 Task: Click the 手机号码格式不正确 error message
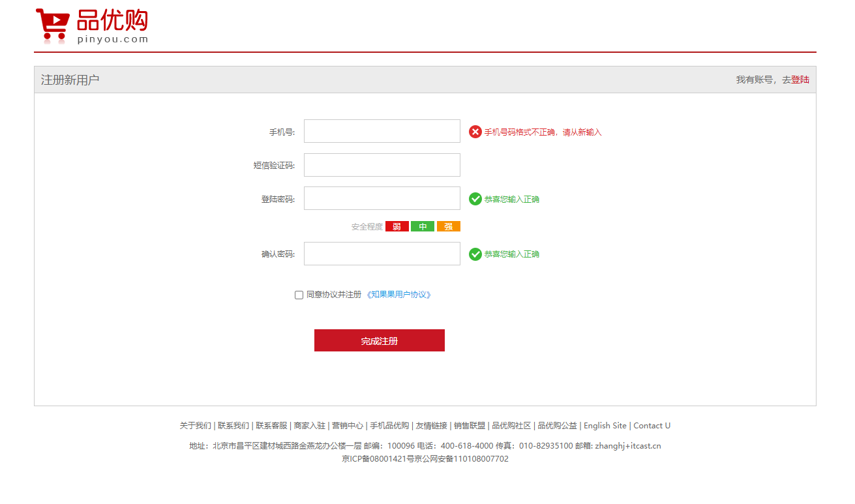543,132
